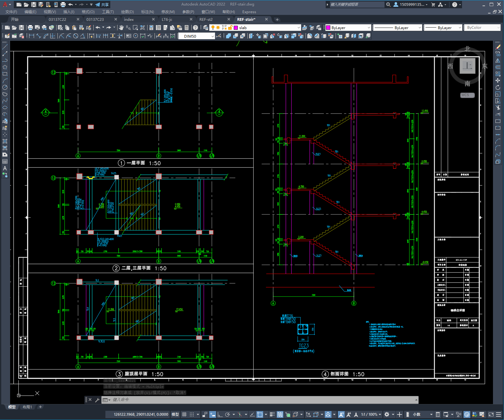
Task: Click the Customization menu icon in status bar
Action: point(499,414)
